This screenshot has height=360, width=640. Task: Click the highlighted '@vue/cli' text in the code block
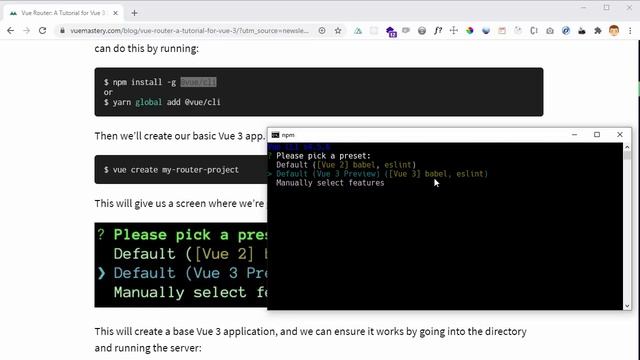pos(198,82)
